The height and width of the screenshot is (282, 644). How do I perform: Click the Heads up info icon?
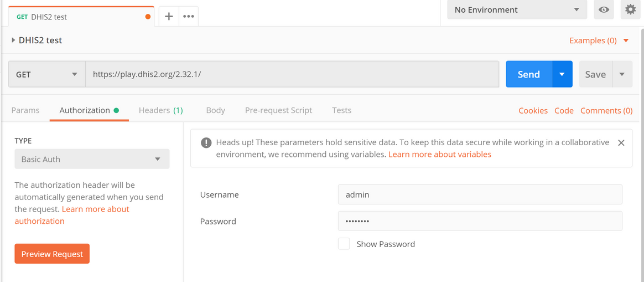pos(206,143)
